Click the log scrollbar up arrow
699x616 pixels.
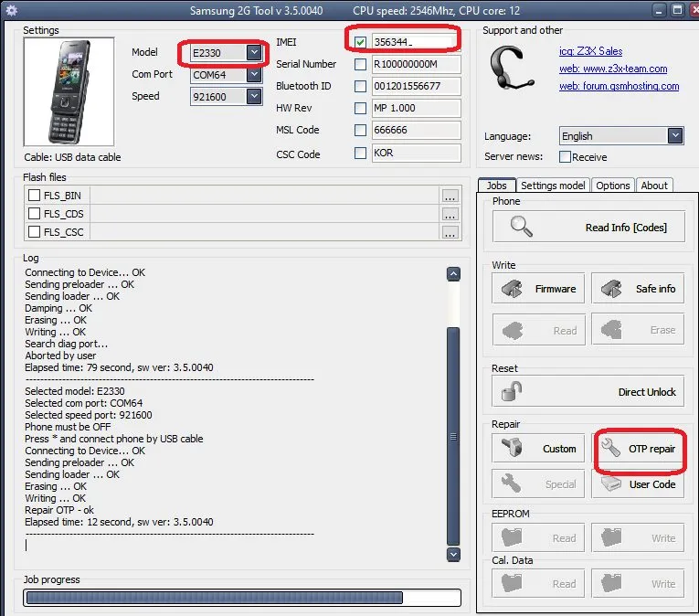(x=453, y=273)
